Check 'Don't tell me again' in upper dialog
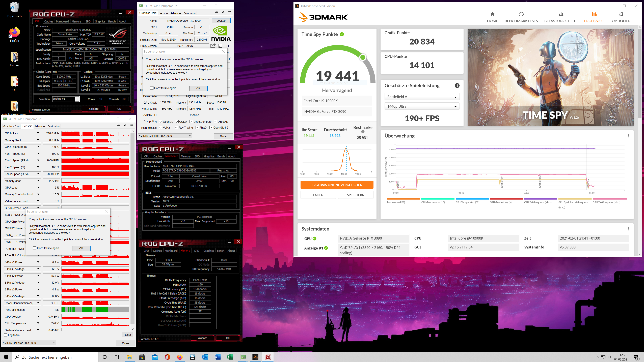644x362 pixels. (x=151, y=88)
